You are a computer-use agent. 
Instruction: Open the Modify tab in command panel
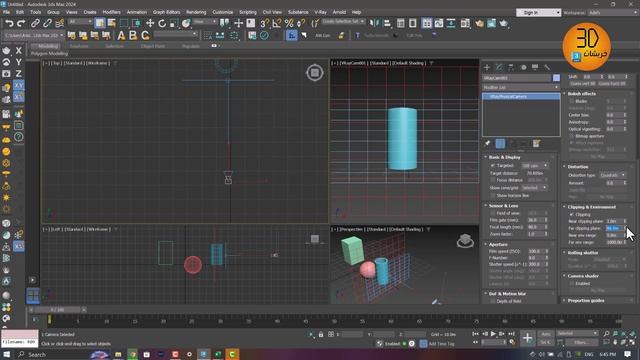tap(499, 67)
